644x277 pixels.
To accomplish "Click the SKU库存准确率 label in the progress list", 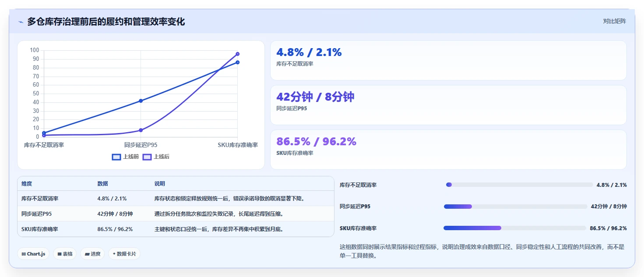I will [x=358, y=228].
